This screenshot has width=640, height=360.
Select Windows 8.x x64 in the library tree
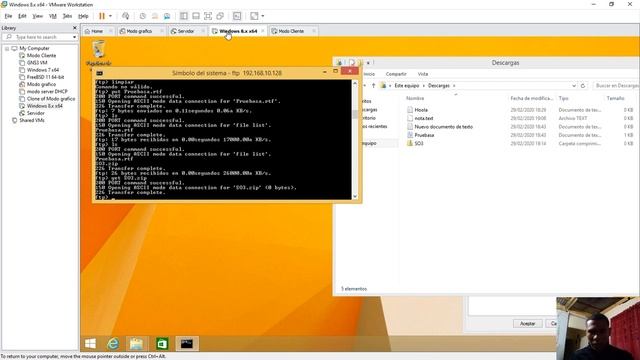44,106
